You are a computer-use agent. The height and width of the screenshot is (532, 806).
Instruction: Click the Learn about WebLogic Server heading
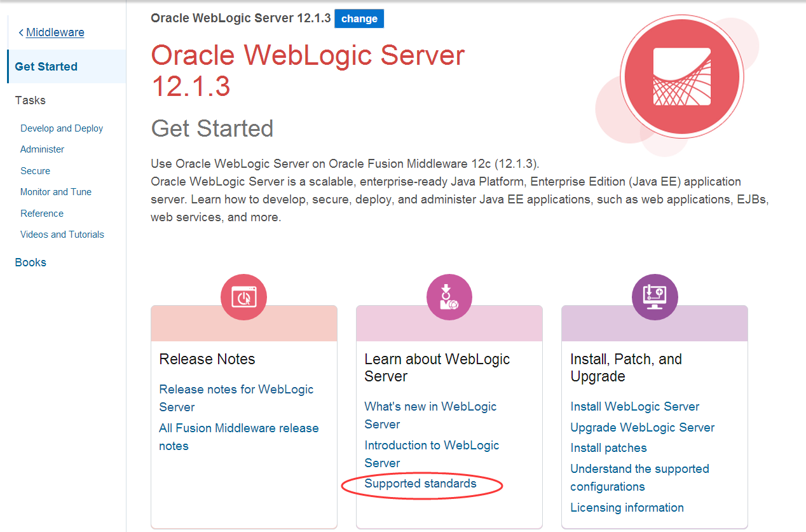[437, 367]
